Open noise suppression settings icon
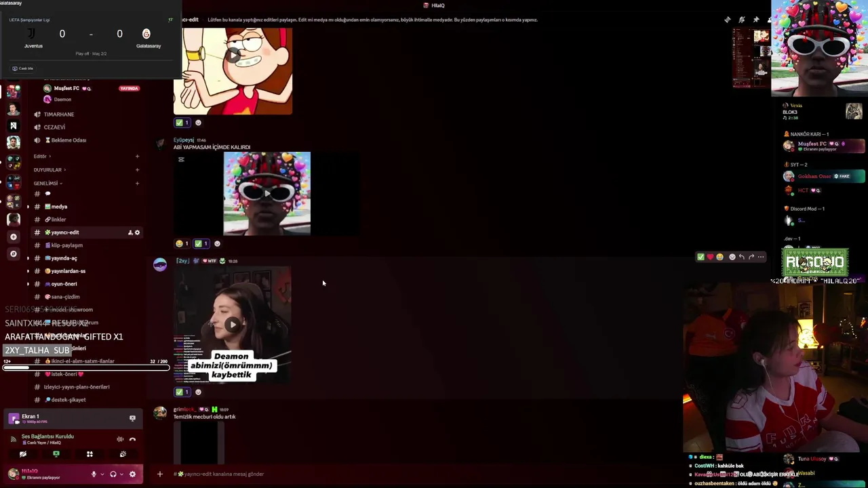This screenshot has width=868, height=488. pos(120,439)
